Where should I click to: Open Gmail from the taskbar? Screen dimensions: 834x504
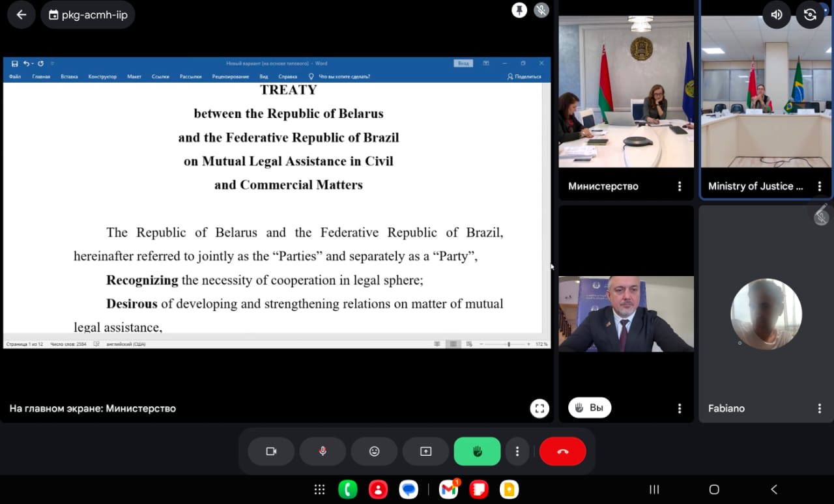tap(448, 490)
